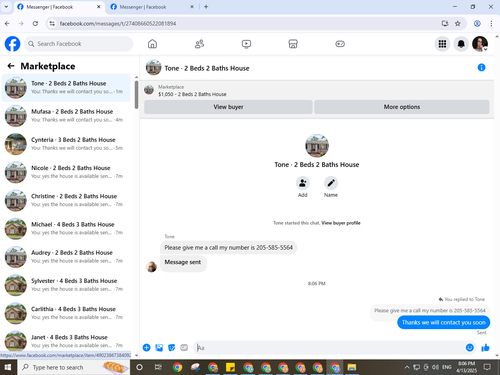This screenshot has width=500, height=375.
Task: Click the View buyer button
Action: coord(228,107)
